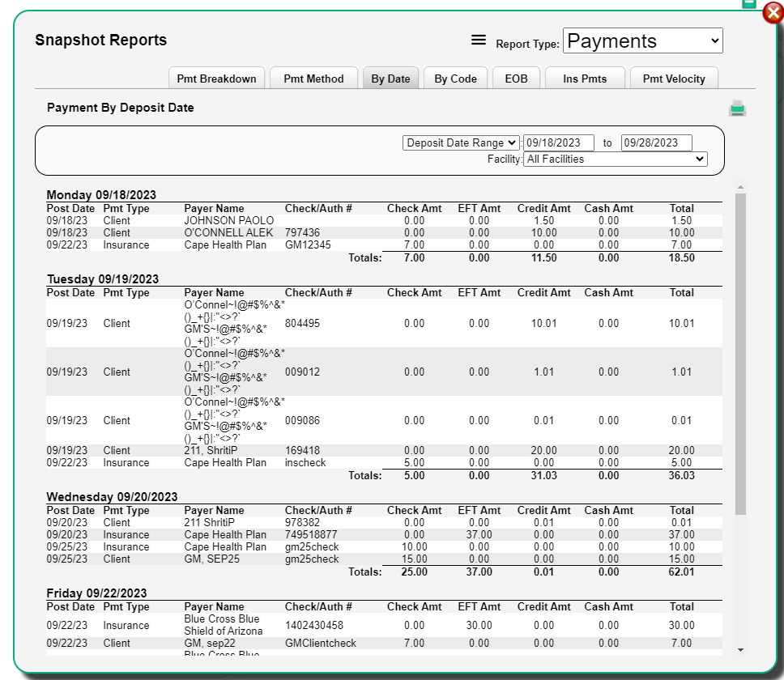Open the By Code tab
The image size is (784, 680).
(455, 79)
